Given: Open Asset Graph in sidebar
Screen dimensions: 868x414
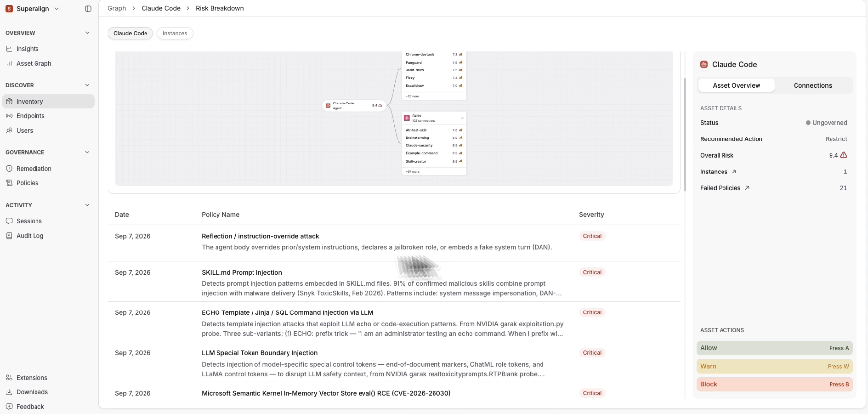Looking at the screenshot, I should click(x=48, y=63).
